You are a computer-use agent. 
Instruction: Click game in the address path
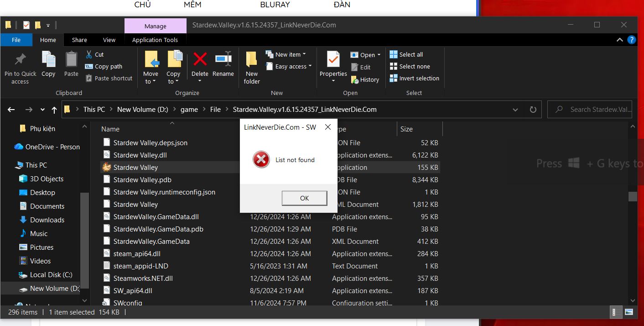pyautogui.click(x=189, y=110)
